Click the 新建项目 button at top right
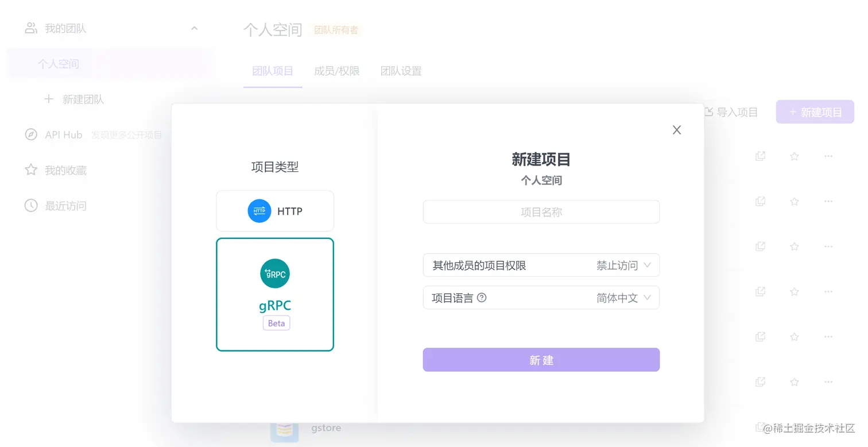Screen dimensions: 868x447 point(815,112)
